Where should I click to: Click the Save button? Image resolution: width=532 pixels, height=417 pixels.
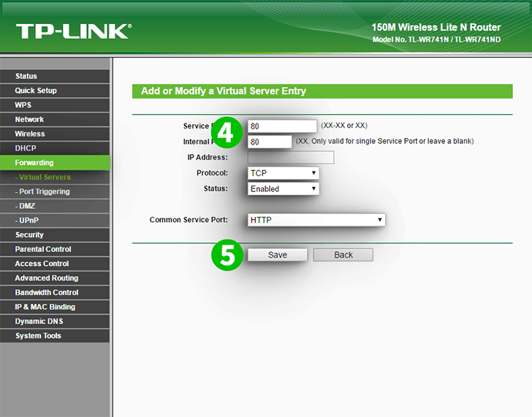(x=278, y=255)
